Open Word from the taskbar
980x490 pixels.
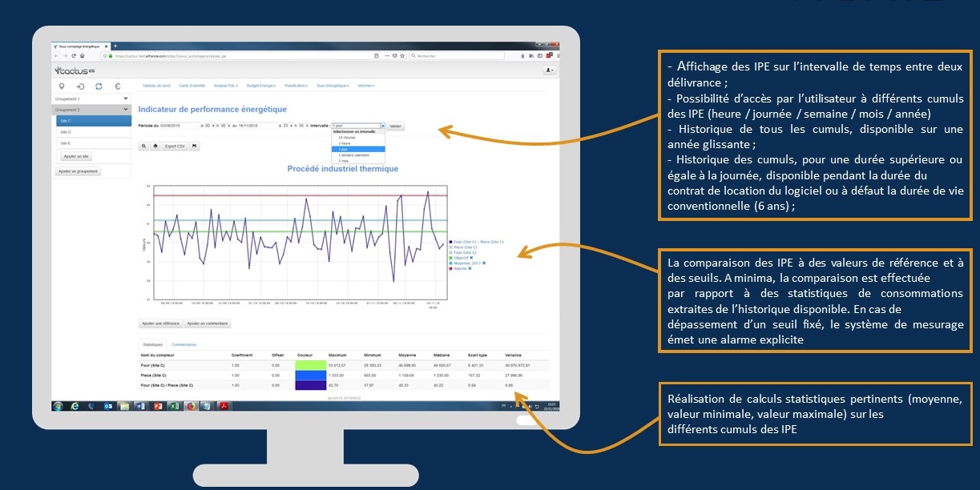click(x=140, y=406)
